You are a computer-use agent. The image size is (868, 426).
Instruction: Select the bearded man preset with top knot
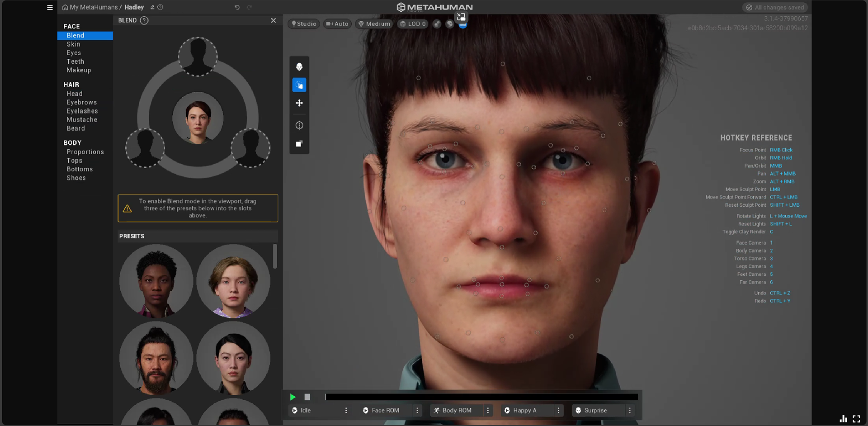tap(156, 358)
